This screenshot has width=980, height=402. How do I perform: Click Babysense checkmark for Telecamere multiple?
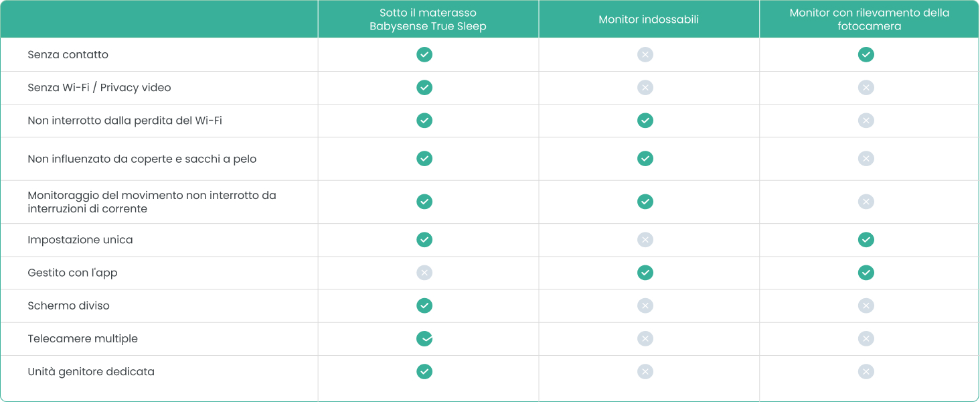[424, 339]
